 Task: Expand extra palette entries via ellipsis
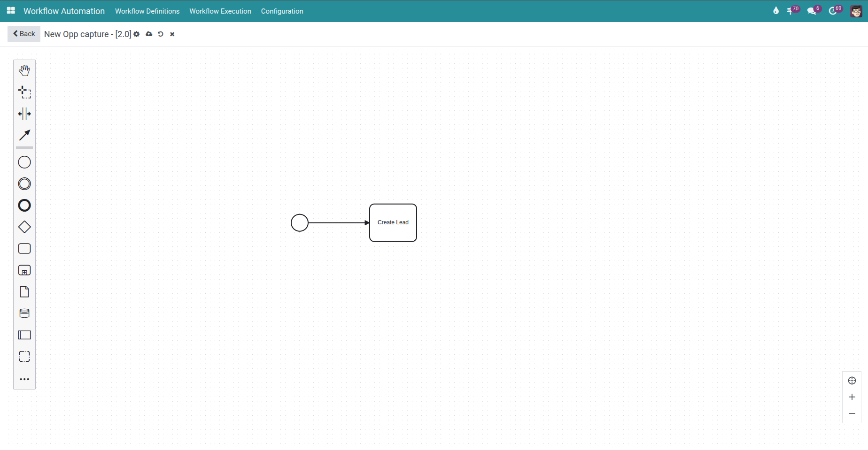(24, 379)
